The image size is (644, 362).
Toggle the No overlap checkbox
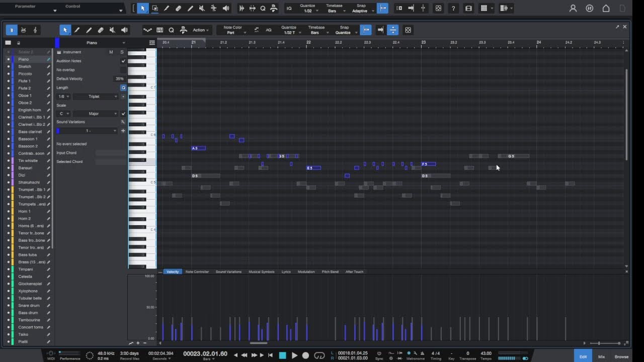(x=123, y=70)
